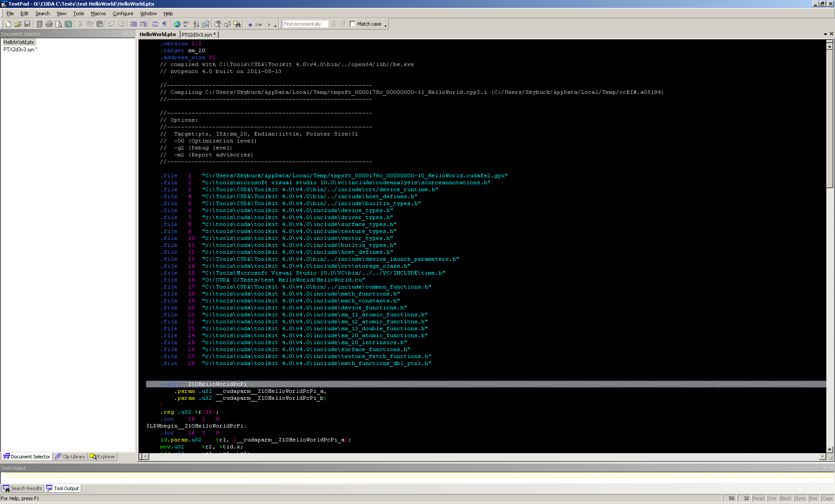Toggle visible paragraph marks icon

[165, 24]
